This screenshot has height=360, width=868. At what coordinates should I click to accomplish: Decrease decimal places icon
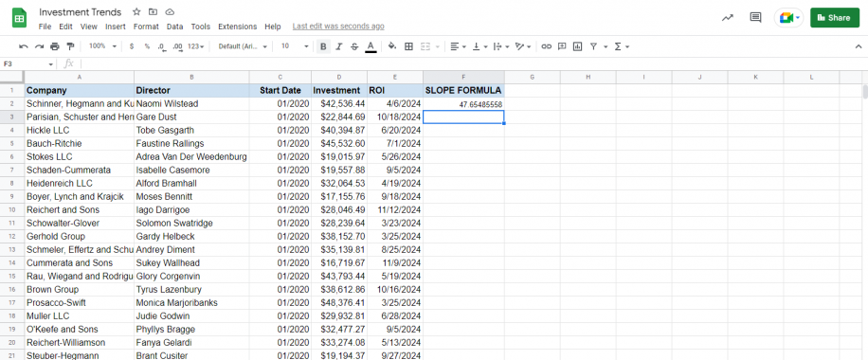(x=161, y=46)
